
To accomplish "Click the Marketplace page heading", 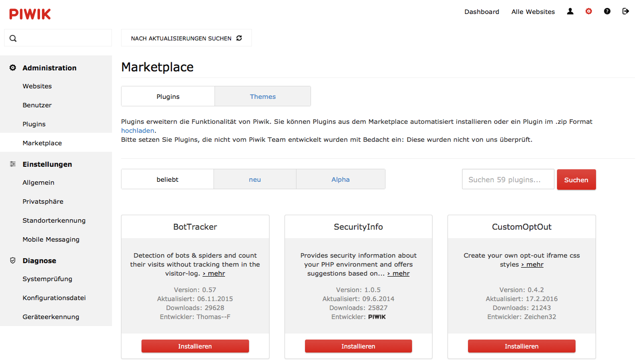I will point(157,67).
